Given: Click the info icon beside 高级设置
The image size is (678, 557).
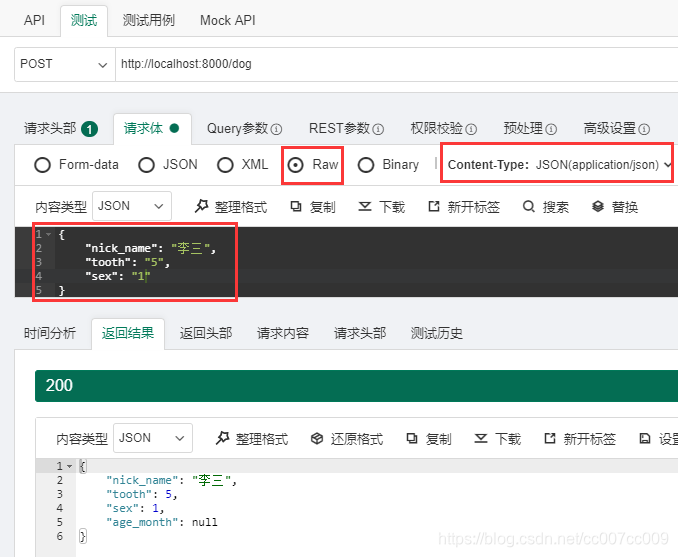Looking at the screenshot, I should [x=644, y=129].
